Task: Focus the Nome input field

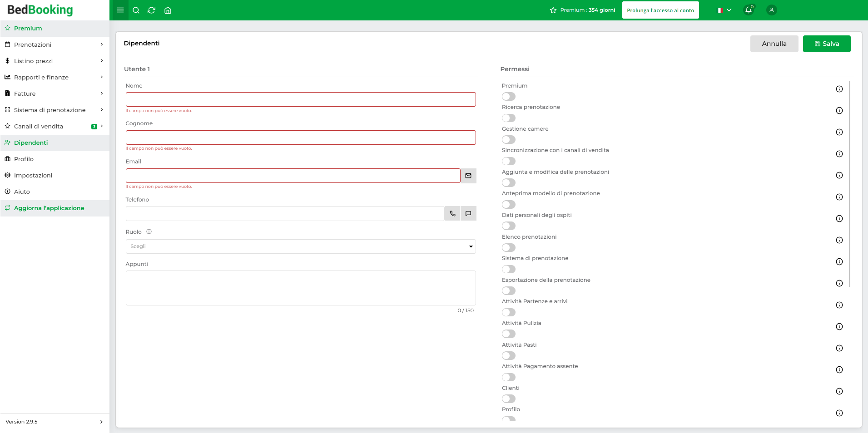Action: 301,99
